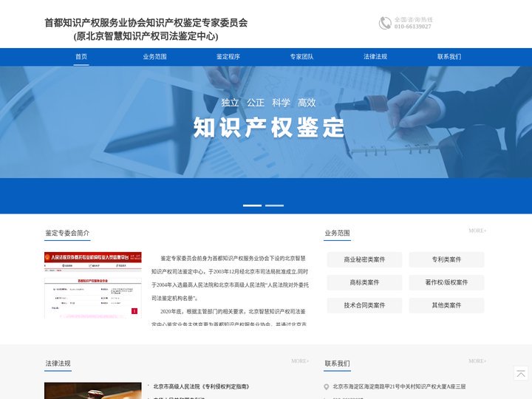Switch to the second banner slide indicator

coord(274,205)
